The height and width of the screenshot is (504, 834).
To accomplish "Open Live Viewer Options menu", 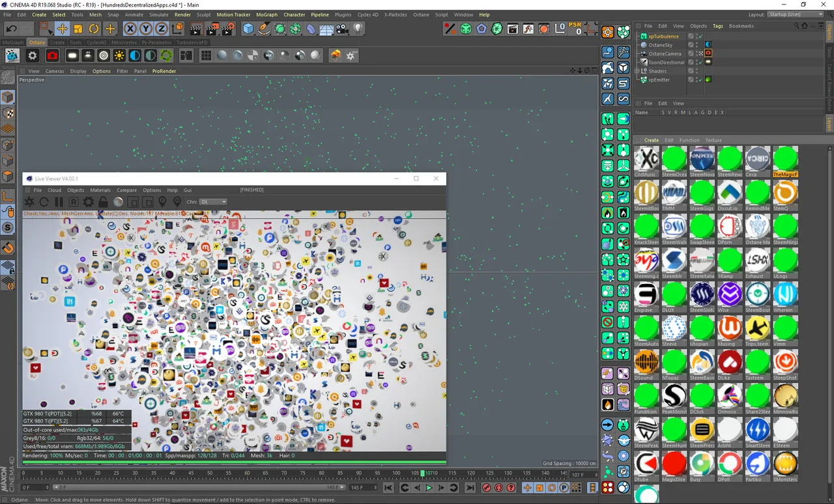I will (152, 190).
